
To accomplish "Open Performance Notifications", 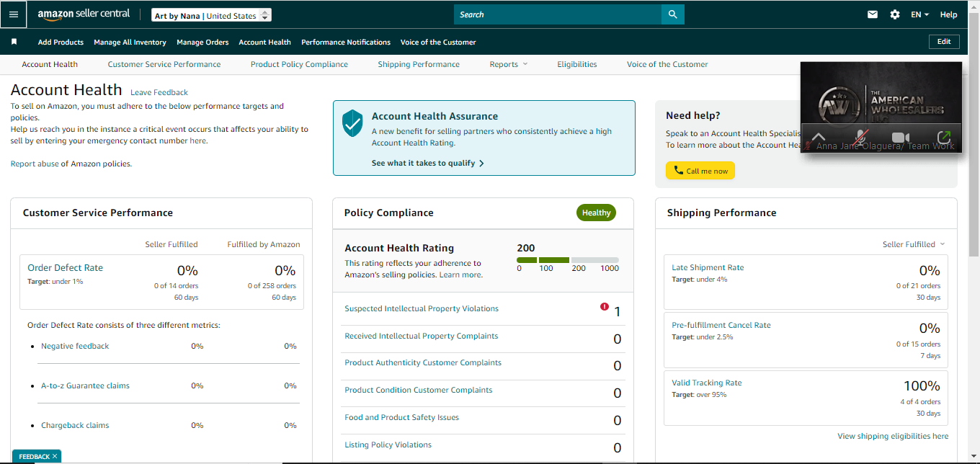I will [346, 43].
